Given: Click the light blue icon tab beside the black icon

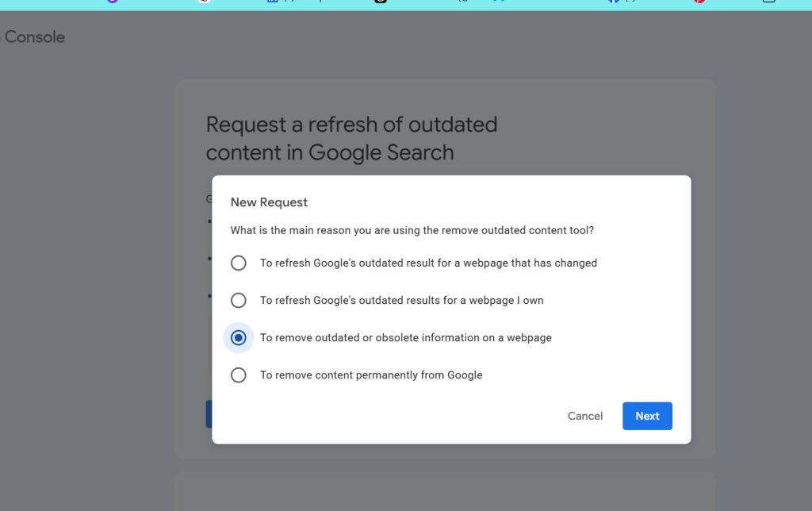Looking at the screenshot, I should 499,1.
